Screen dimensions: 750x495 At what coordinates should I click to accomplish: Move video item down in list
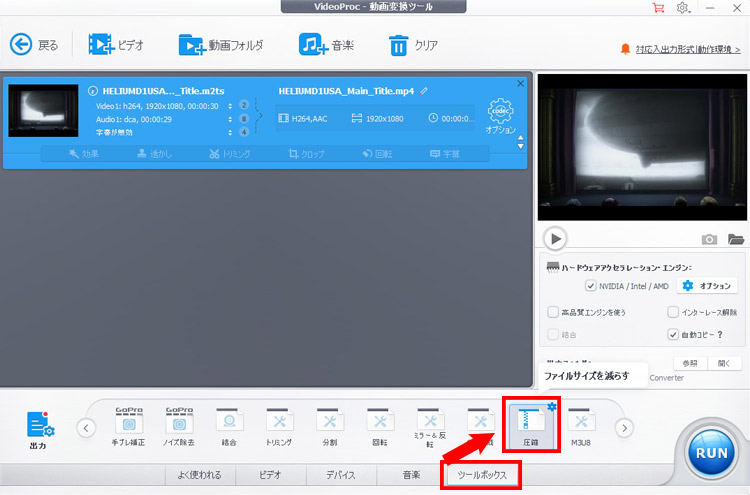click(520, 146)
